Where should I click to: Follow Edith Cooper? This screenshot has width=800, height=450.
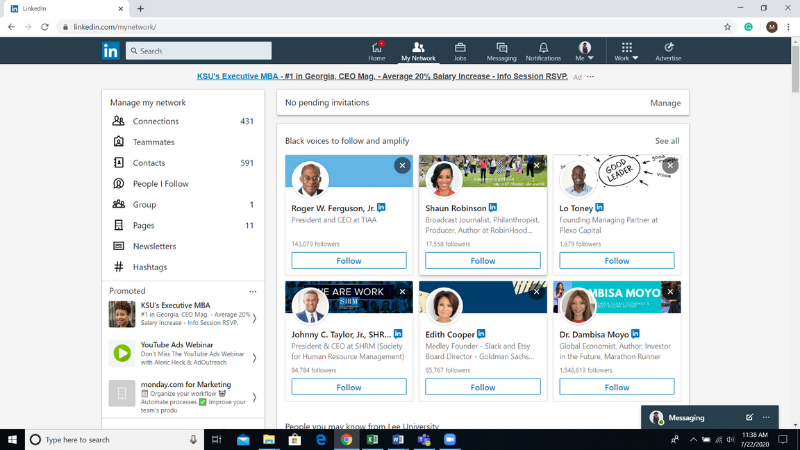pyautogui.click(x=483, y=387)
